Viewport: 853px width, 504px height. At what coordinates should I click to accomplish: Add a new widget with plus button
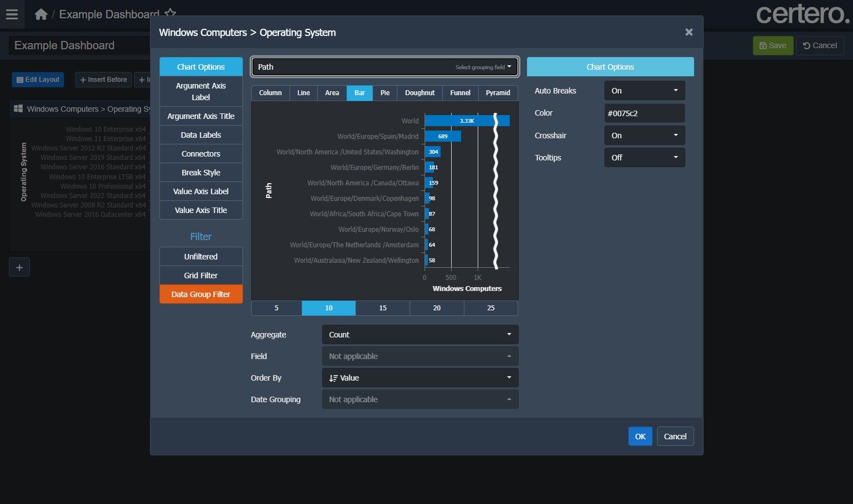(19, 268)
